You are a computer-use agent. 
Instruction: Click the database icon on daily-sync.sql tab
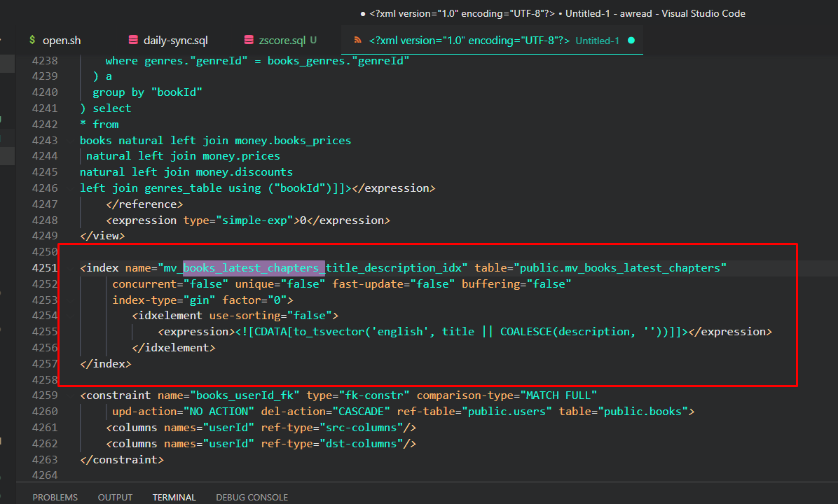point(132,40)
